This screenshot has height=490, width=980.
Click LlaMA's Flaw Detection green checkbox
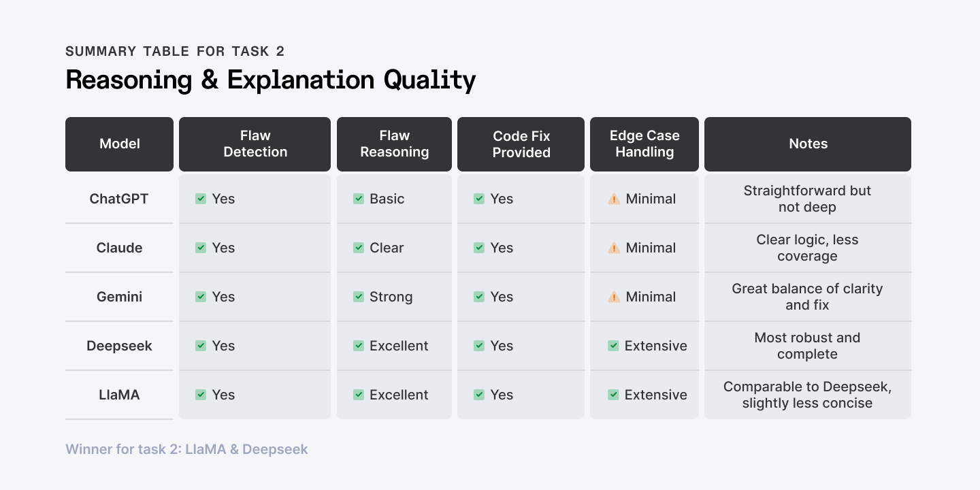[x=201, y=395]
